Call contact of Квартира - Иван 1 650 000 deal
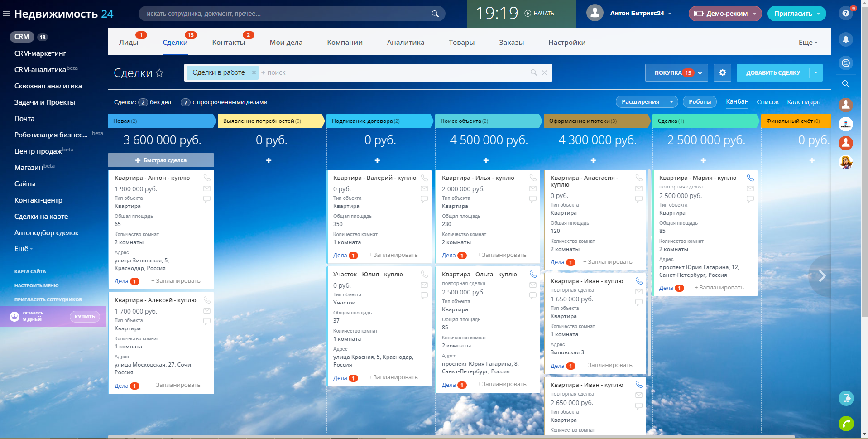The image size is (868, 439). 639,281
